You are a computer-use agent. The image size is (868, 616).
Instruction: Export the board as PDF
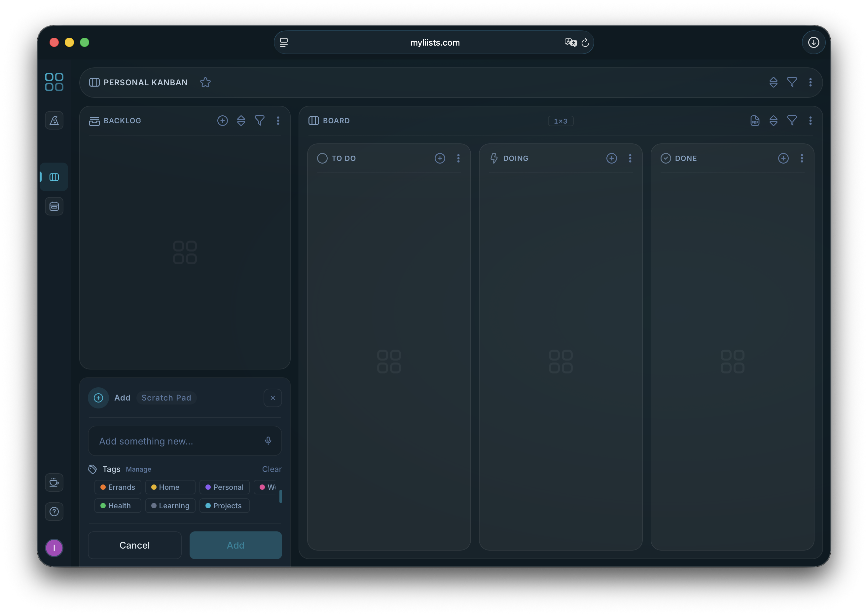[x=755, y=121]
